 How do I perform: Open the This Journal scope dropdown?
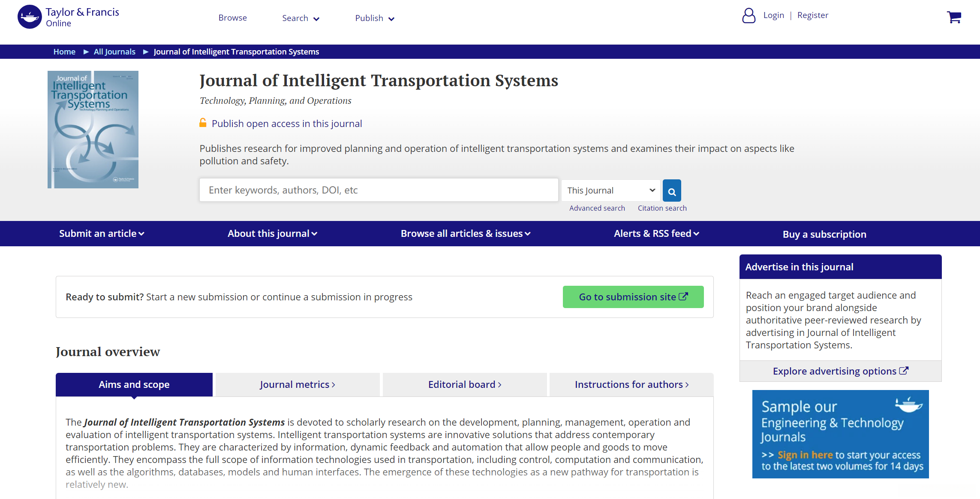[610, 191]
